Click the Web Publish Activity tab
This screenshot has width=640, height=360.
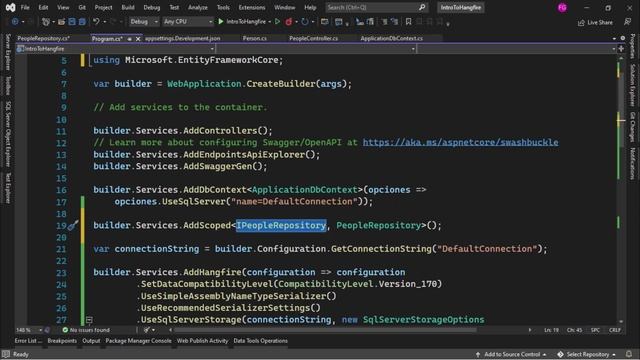[202, 341]
